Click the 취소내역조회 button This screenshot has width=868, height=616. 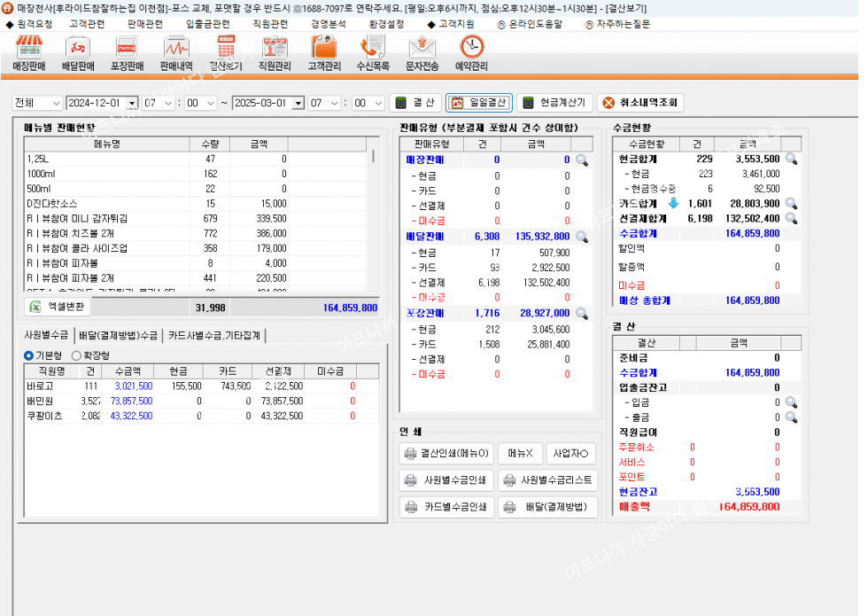click(639, 103)
